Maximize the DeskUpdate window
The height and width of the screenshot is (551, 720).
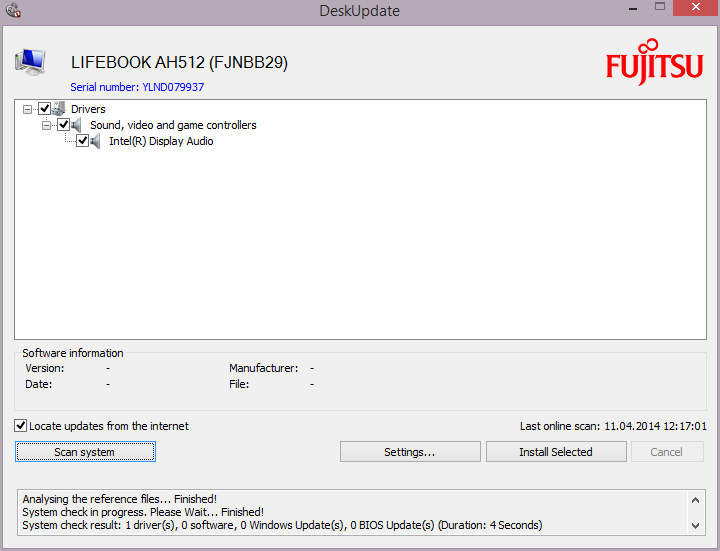660,7
